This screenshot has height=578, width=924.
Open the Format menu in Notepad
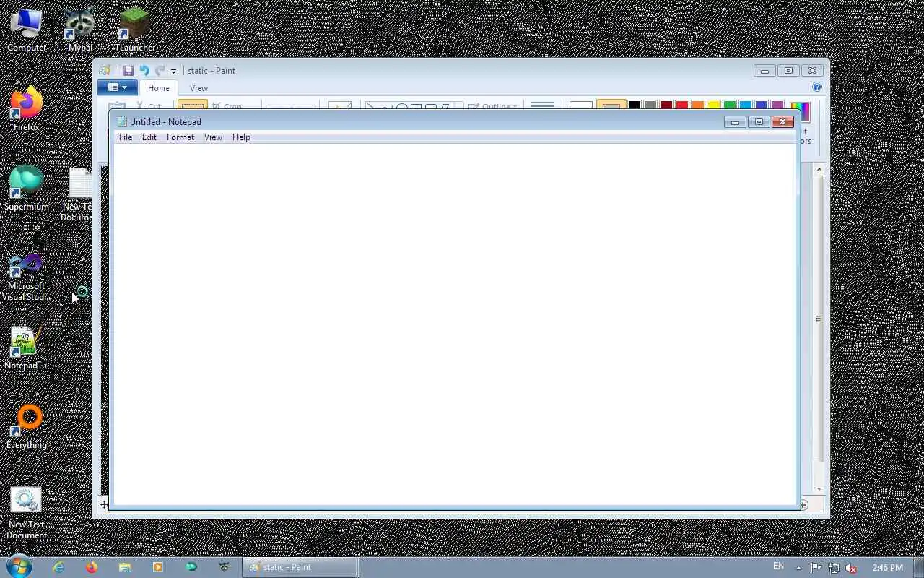(x=180, y=137)
